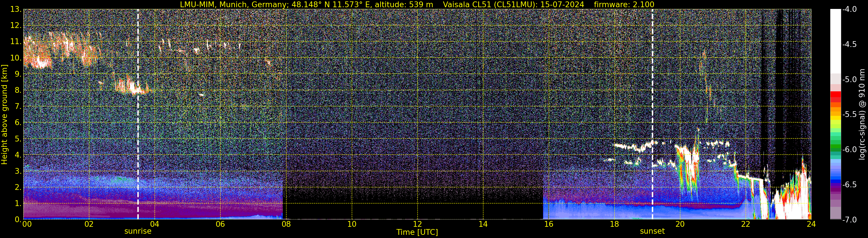Click height axis tick '13.'
This screenshot has height=238, width=868.
pyautogui.click(x=16, y=10)
